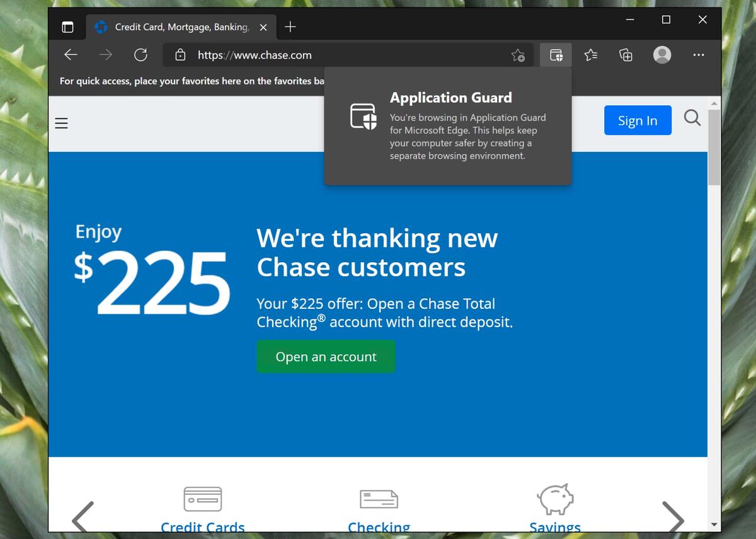
Task: Add this page to favorites star icon
Action: pos(518,55)
